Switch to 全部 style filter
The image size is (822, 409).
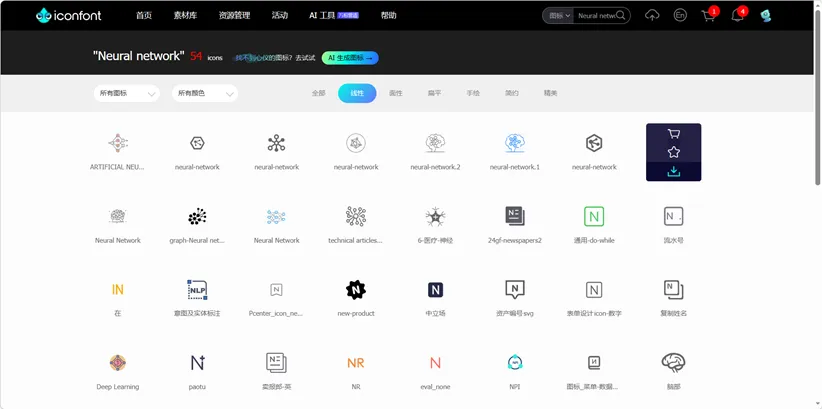pyautogui.click(x=319, y=93)
